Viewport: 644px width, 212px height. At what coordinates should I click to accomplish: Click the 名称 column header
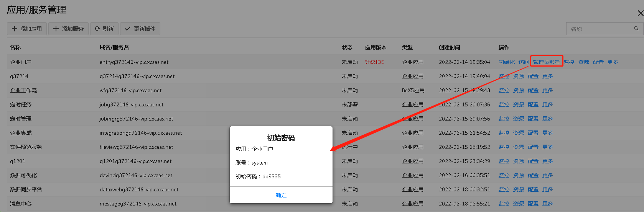point(15,47)
